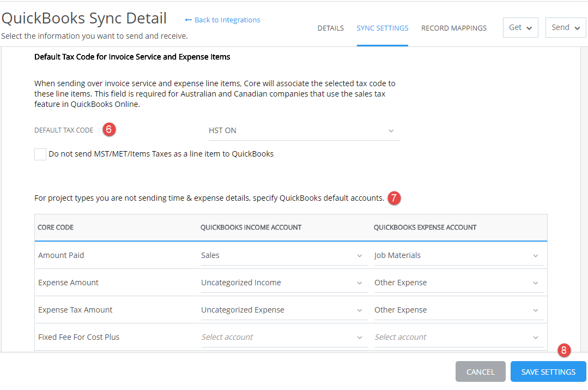Image resolution: width=588 pixels, height=390 pixels.
Task: Open Expense Tax Amount expense account dropdown
Action: click(x=459, y=310)
